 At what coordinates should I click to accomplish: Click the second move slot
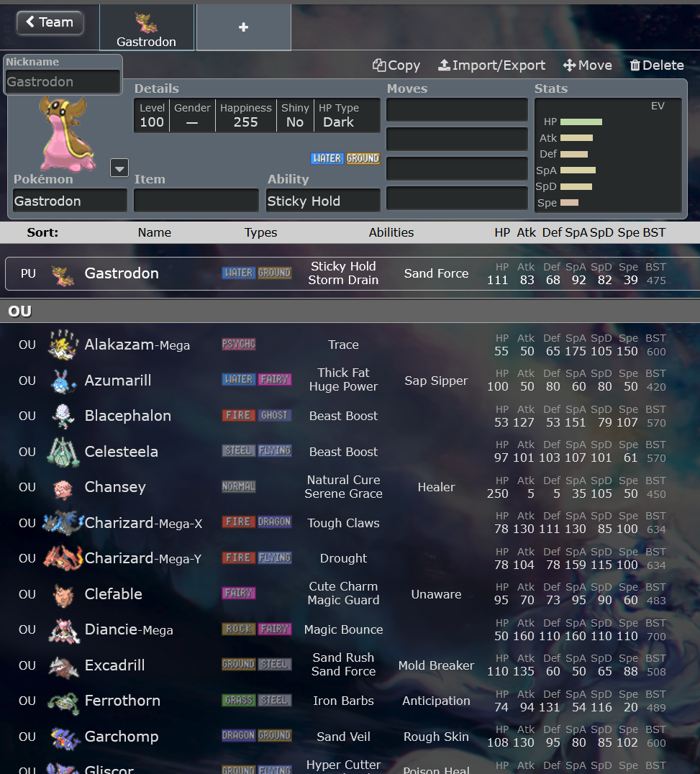tap(457, 140)
